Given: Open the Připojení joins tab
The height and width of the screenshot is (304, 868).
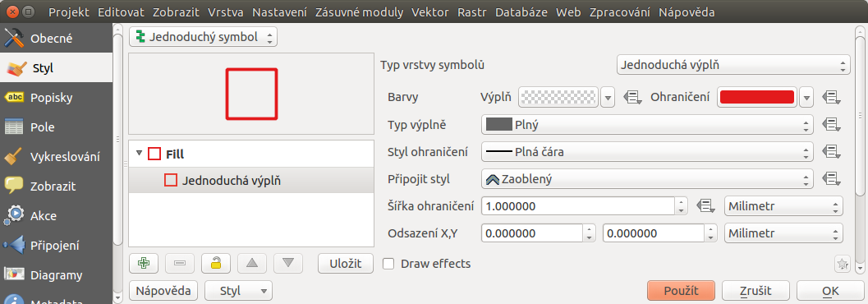Looking at the screenshot, I should click(x=56, y=246).
